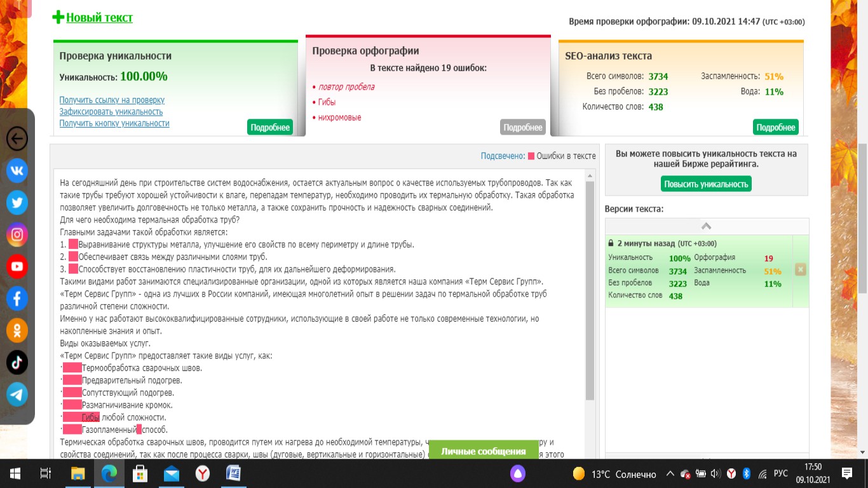Select the error item Гибы in spelling list
The width and height of the screenshot is (868, 488).
327,102
